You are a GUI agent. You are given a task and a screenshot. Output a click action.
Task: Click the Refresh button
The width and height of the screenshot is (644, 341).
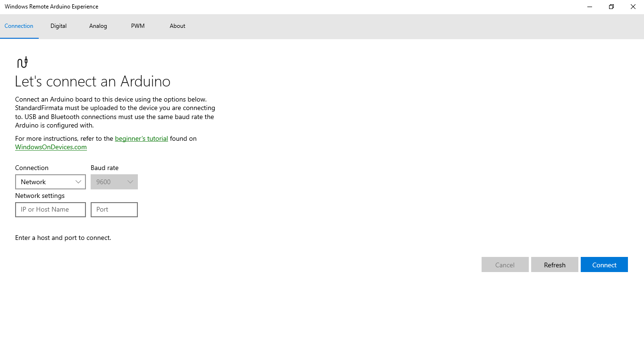point(554,264)
